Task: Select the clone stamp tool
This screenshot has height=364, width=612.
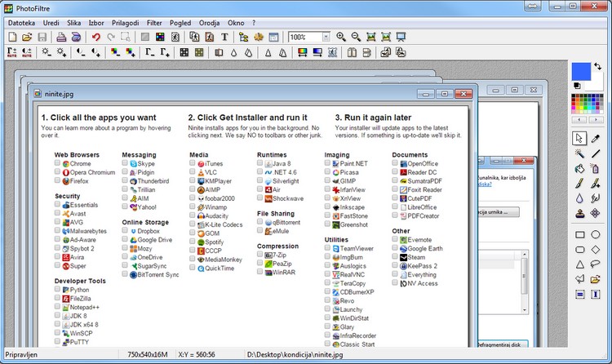Action: [x=579, y=213]
